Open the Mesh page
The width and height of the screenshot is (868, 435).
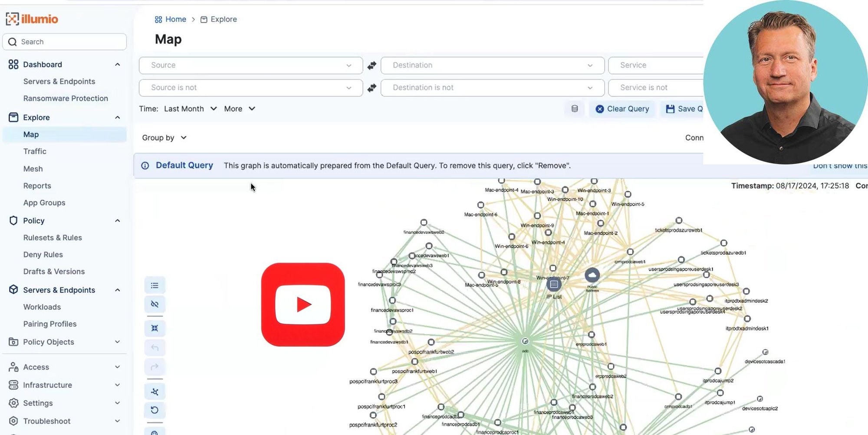(x=33, y=169)
